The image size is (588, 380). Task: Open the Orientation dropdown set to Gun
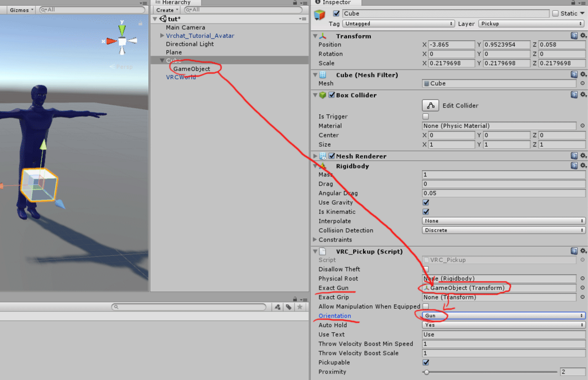pos(504,316)
